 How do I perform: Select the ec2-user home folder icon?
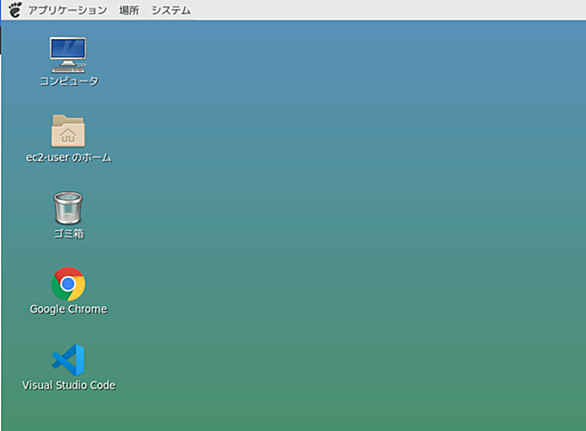68,130
